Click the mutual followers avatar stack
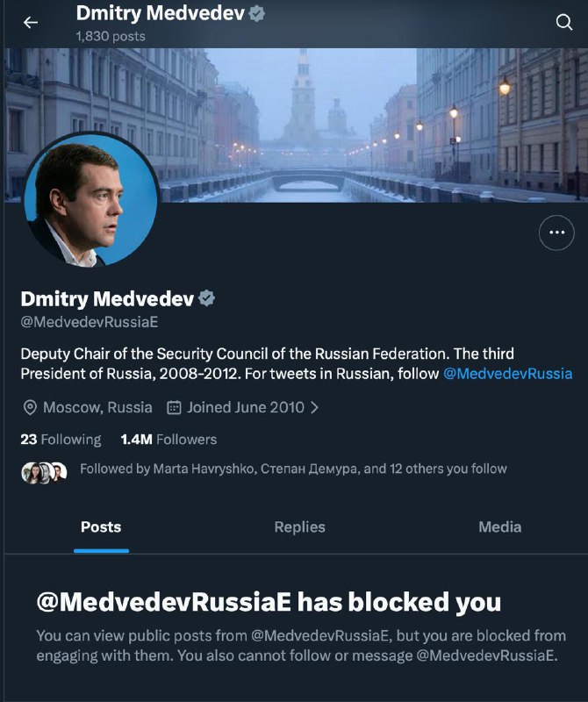The height and width of the screenshot is (702, 588). click(44, 472)
